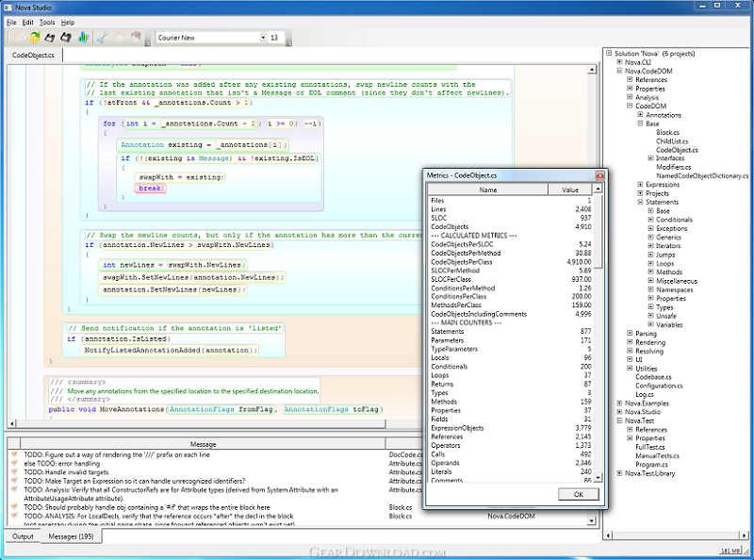754x560 pixels.
Task: Click TODO icon beside 'Make Target an Expression'
Action: pos(14,481)
